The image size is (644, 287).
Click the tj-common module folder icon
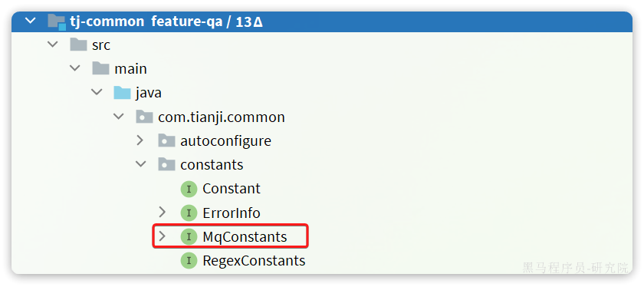point(57,21)
